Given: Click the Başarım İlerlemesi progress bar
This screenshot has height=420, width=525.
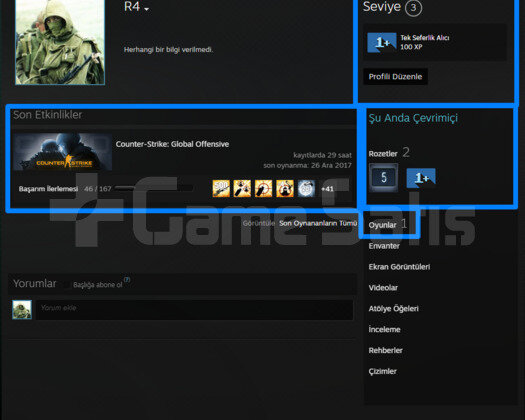Looking at the screenshot, I should pyautogui.click(x=154, y=189).
